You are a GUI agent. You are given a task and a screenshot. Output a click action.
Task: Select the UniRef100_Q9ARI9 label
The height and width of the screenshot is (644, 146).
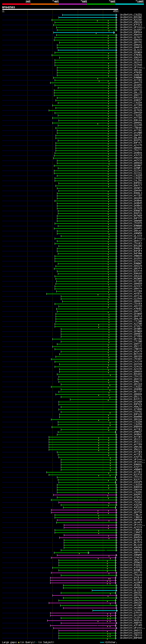131,48
